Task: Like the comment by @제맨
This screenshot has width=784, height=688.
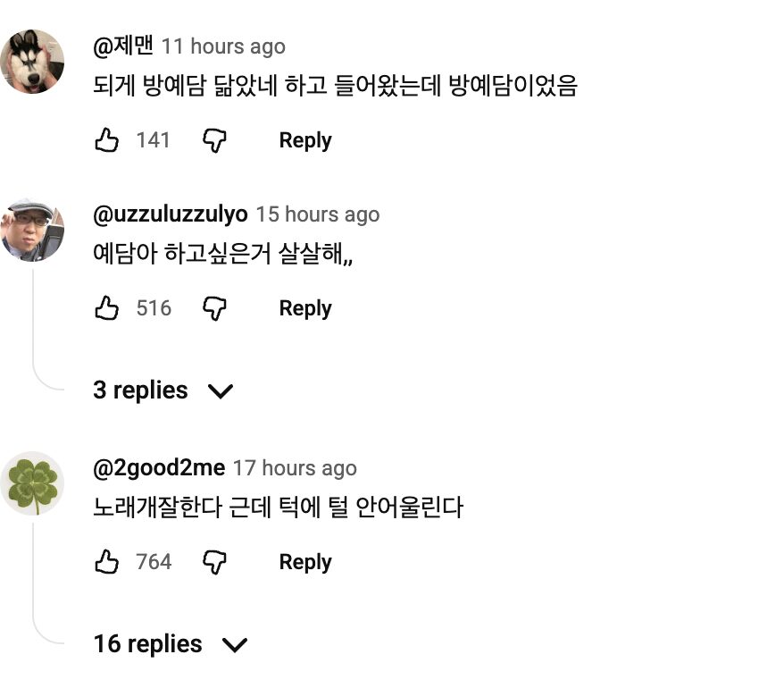Action: (x=108, y=140)
